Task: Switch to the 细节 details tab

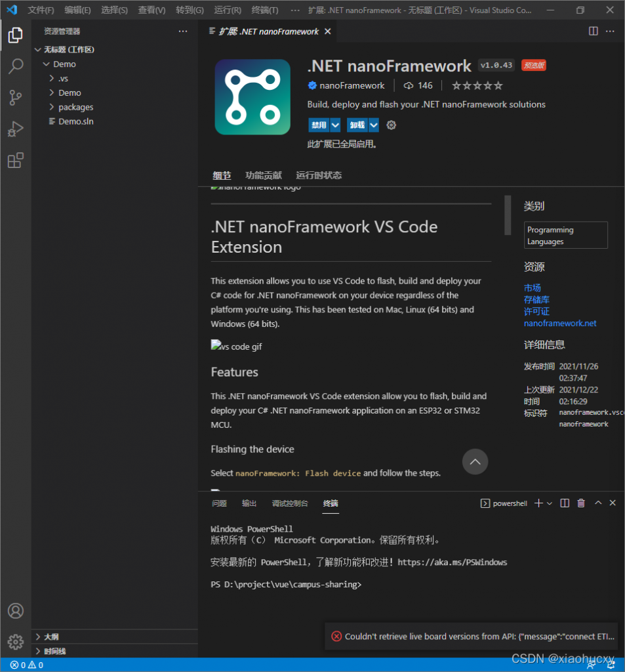Action: coord(222,175)
